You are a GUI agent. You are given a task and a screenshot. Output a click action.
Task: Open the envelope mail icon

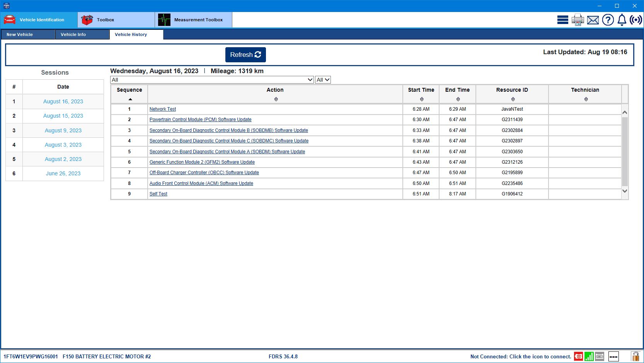(593, 20)
